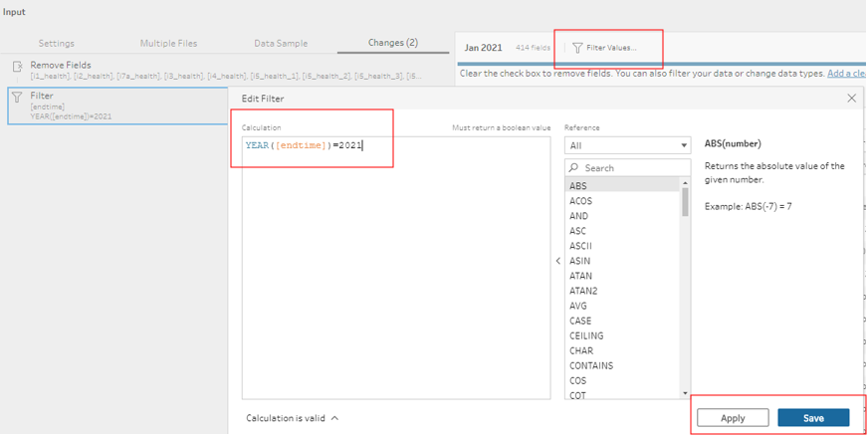Save the filter calculation
This screenshot has height=437, width=868.
tap(813, 418)
